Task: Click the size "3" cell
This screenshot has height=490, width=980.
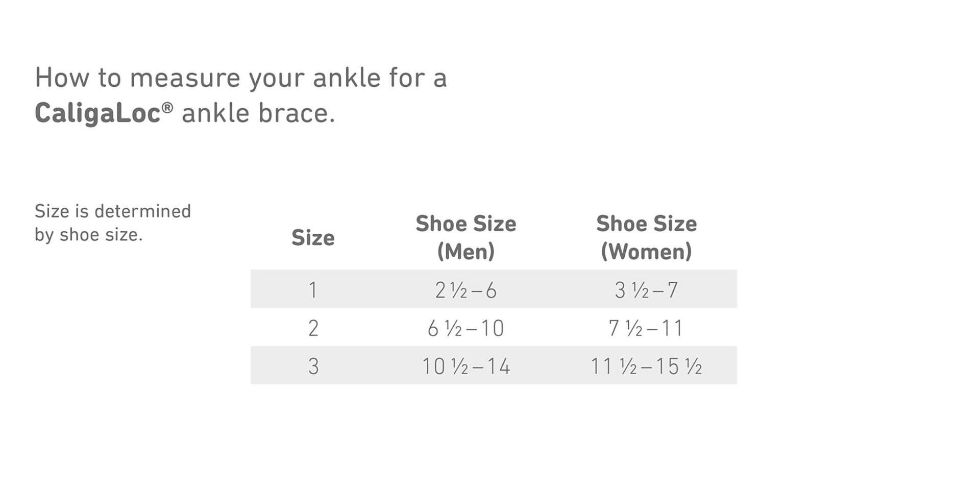Action: click(313, 366)
